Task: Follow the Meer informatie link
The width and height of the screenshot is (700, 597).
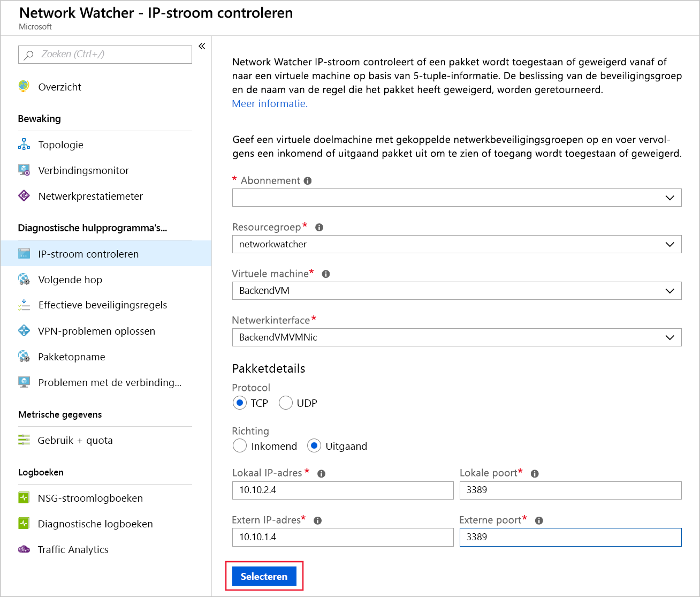Action: tap(270, 103)
